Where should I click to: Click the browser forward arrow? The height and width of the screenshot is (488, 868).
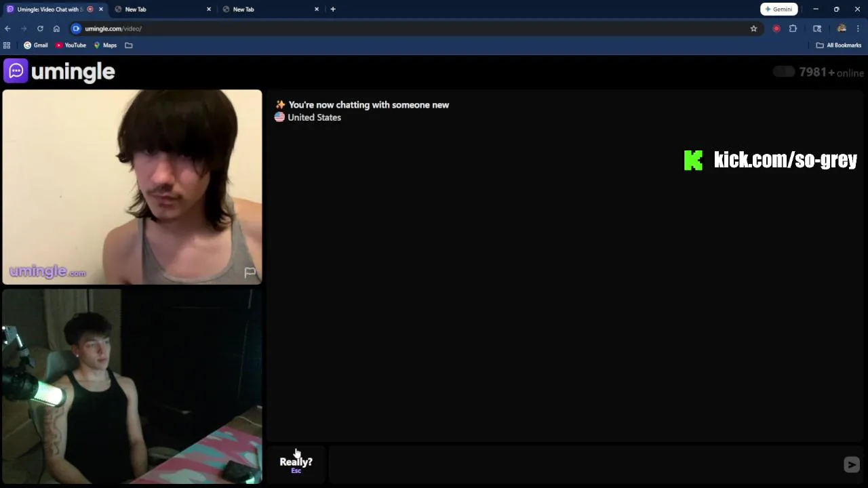click(24, 28)
